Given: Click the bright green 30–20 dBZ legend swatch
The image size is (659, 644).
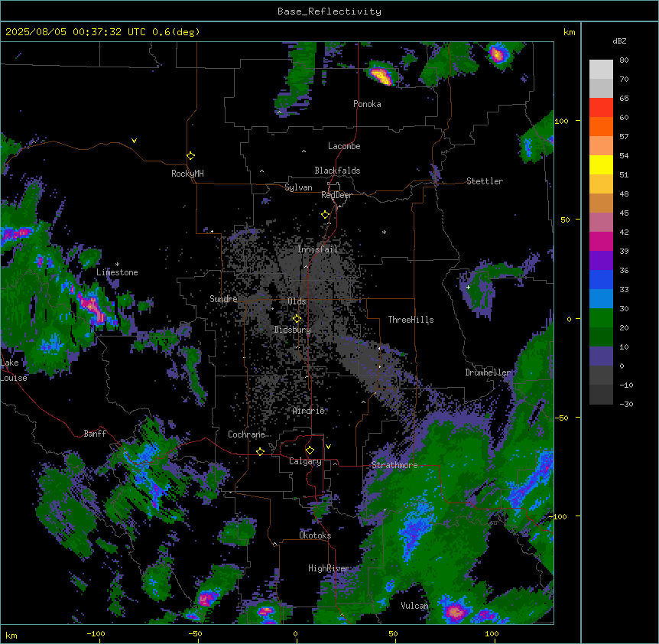Looking at the screenshot, I should click(x=601, y=318).
